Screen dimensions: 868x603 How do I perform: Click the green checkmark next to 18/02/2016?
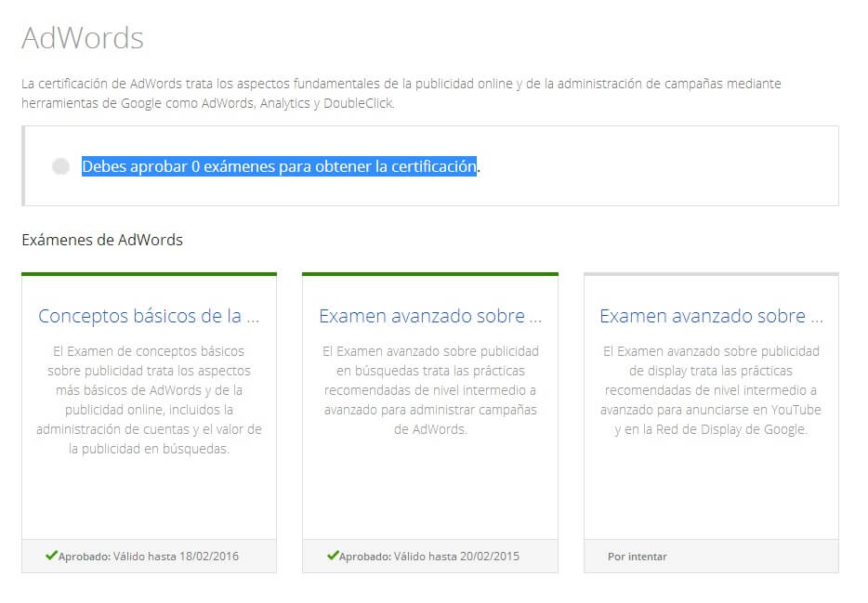coord(51,555)
